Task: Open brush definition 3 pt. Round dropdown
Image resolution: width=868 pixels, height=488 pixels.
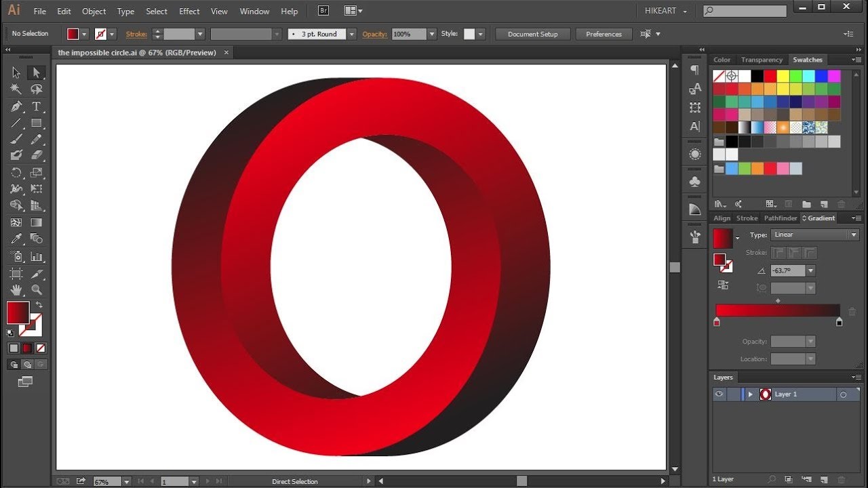Action: (352, 34)
